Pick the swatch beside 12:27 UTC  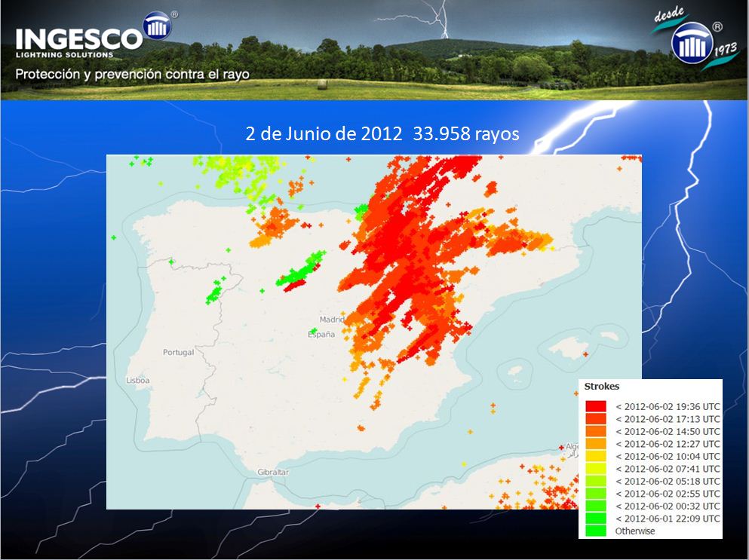pos(595,444)
